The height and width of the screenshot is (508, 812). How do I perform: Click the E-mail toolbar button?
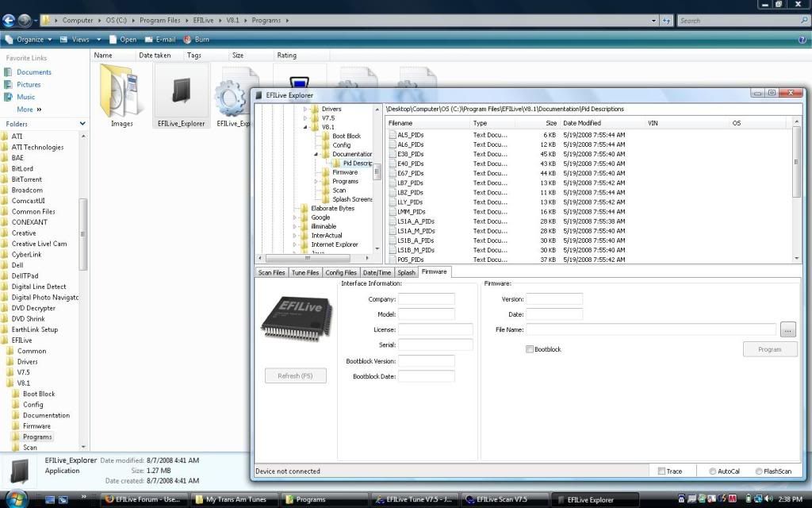pyautogui.click(x=160, y=40)
